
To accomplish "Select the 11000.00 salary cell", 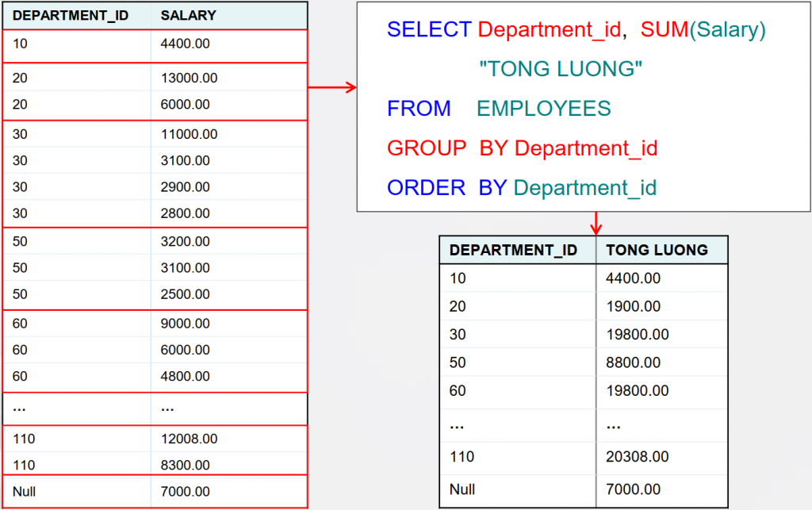I will (x=189, y=134).
